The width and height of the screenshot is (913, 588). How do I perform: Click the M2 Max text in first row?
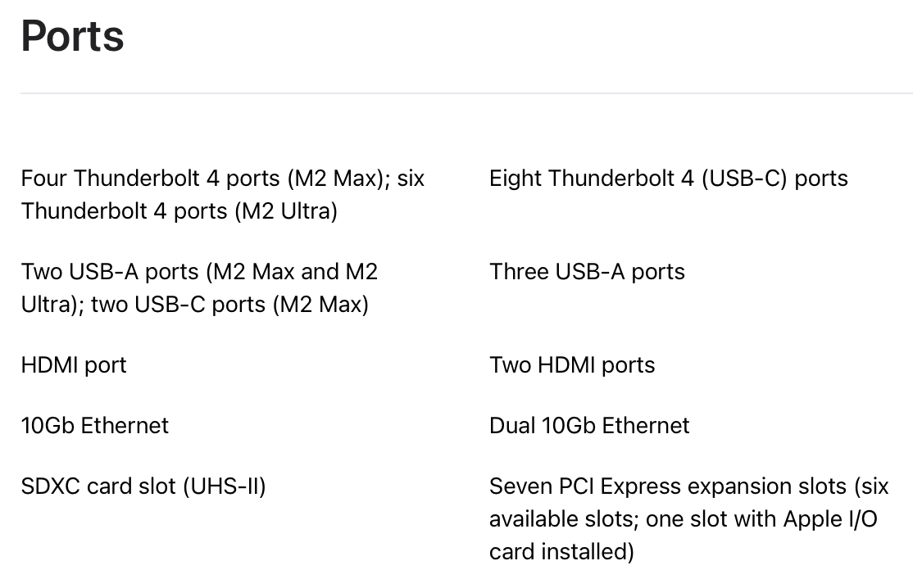tap(338, 178)
